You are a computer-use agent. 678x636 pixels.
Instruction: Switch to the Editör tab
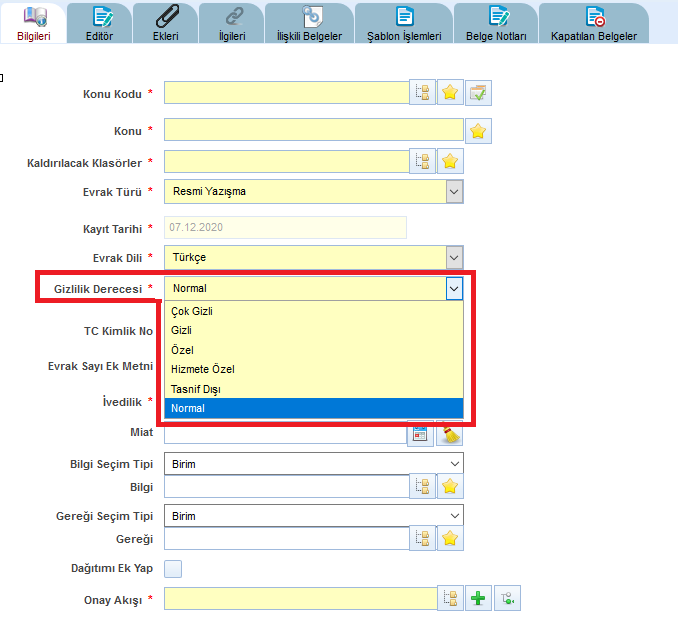(100, 23)
